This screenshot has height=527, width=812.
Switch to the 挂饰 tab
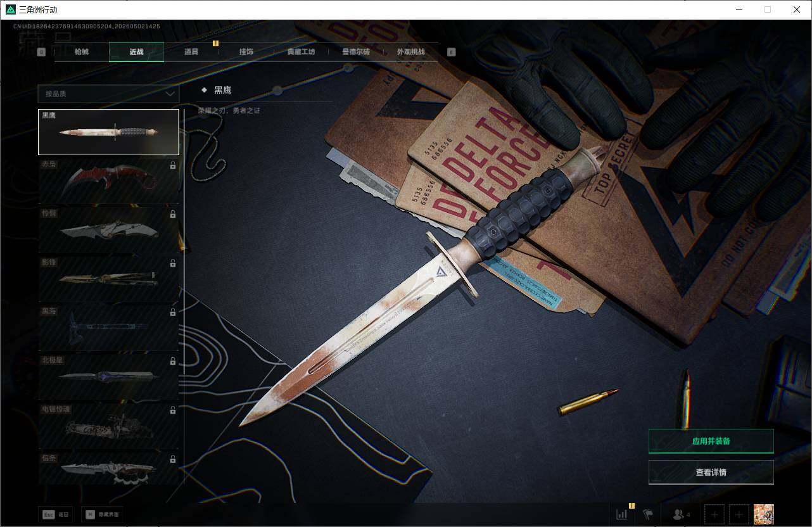246,52
